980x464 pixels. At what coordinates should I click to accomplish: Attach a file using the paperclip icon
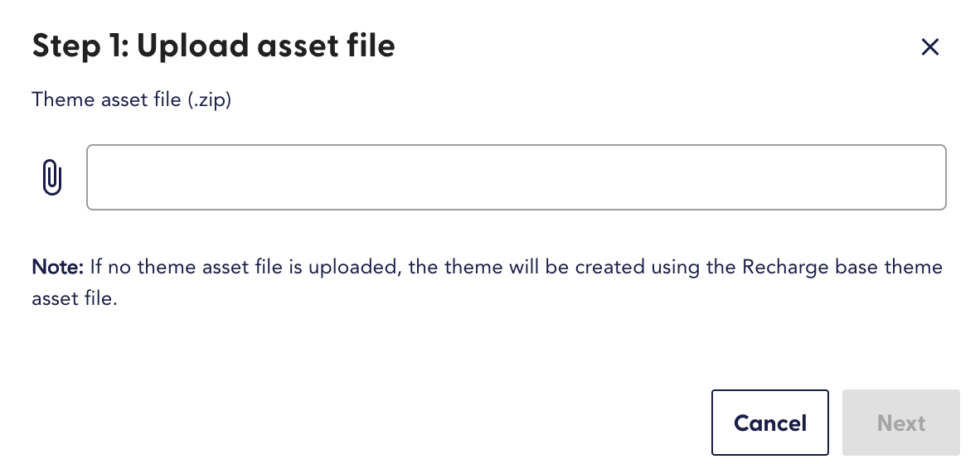pyautogui.click(x=51, y=178)
